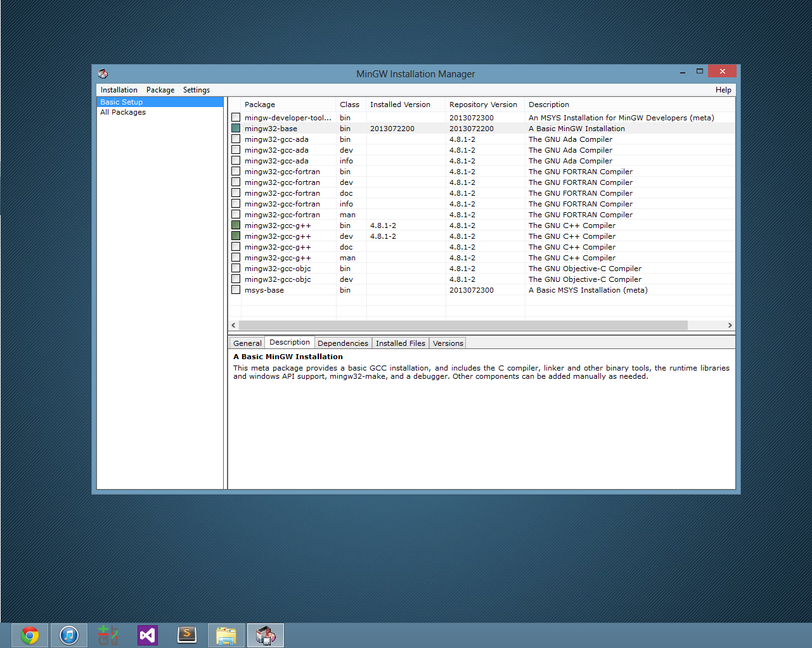Sort by Installed Version column header
The image size is (812, 648).
point(406,105)
